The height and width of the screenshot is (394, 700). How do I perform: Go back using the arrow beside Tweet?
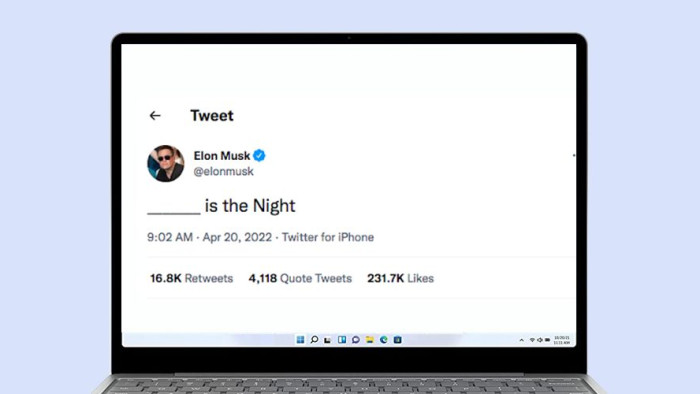point(155,116)
